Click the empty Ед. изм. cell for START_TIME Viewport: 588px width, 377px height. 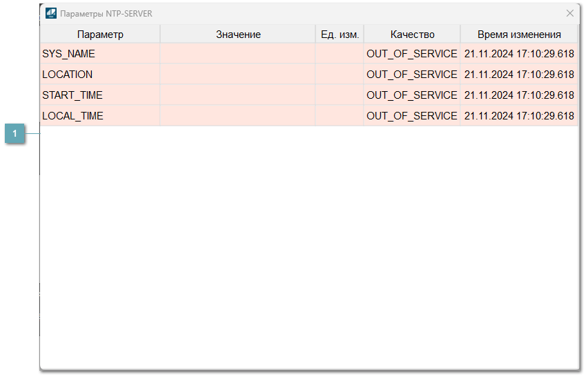340,95
